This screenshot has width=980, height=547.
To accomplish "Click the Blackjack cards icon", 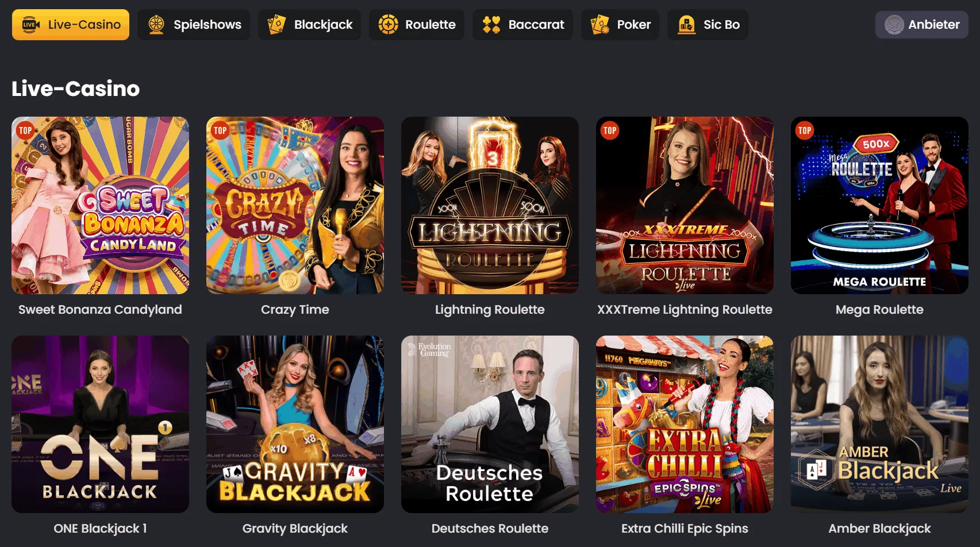I will pyautogui.click(x=276, y=25).
